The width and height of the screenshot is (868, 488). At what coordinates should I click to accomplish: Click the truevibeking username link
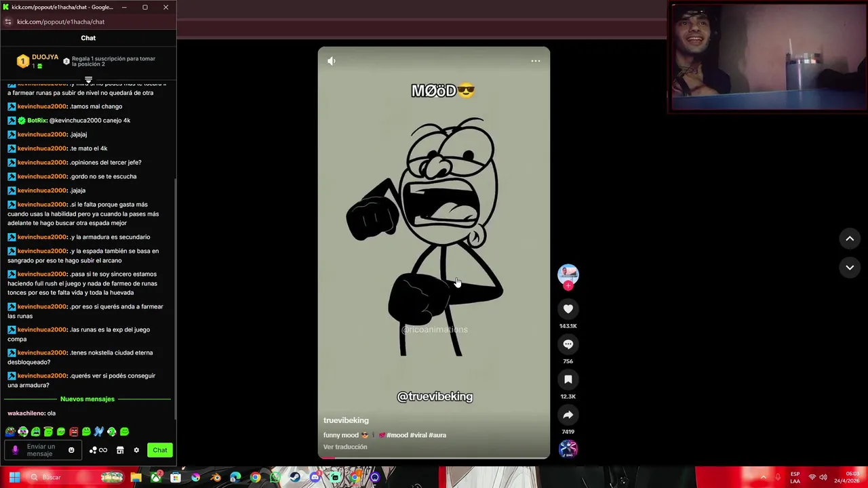click(346, 420)
